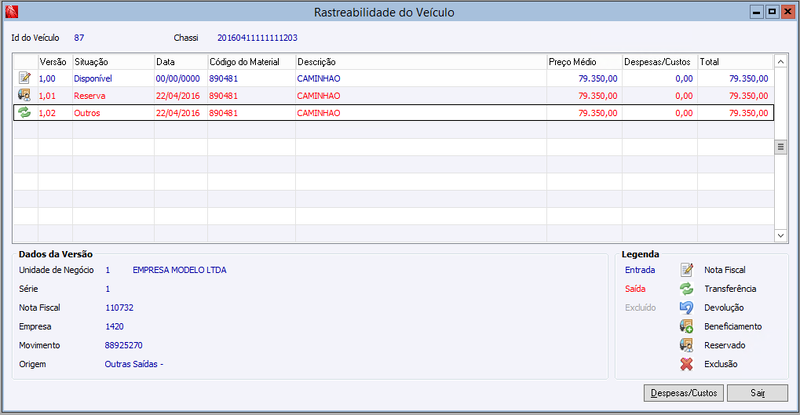Click the table scrollbar down arrow

click(x=781, y=235)
